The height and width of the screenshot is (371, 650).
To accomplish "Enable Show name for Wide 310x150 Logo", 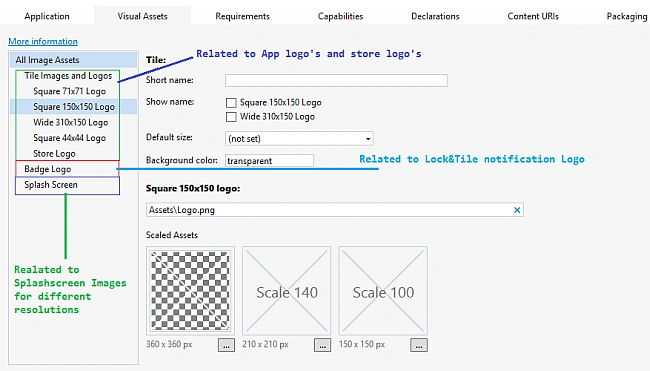I will pyautogui.click(x=231, y=117).
